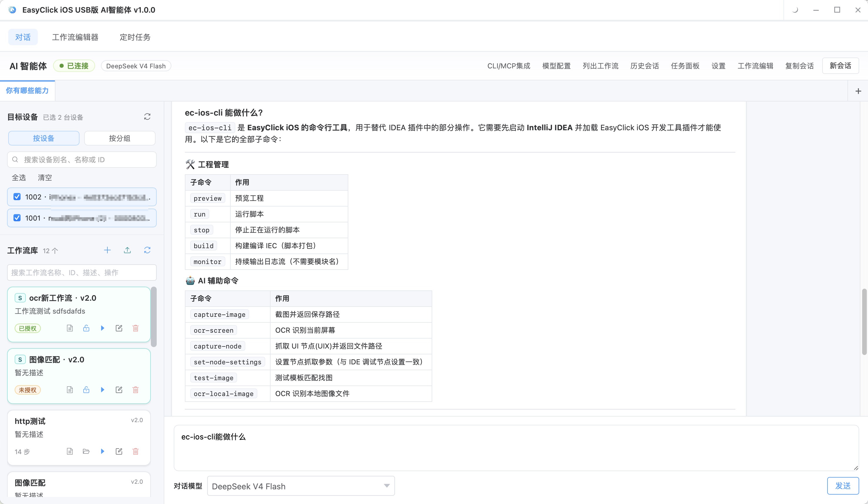Image resolution: width=868 pixels, height=504 pixels.
Task: Select the http测试 workflow card title
Action: pos(30,421)
